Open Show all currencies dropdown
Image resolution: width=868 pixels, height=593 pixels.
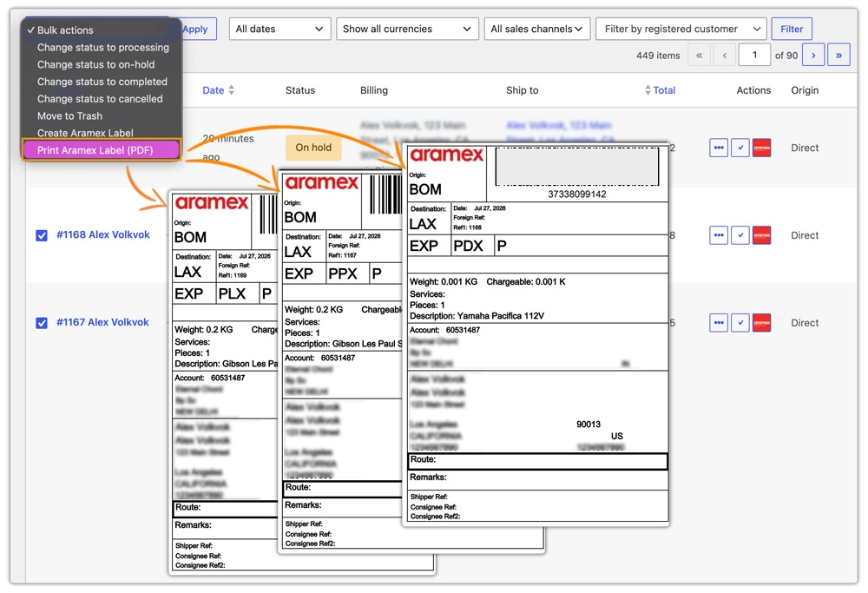407,29
